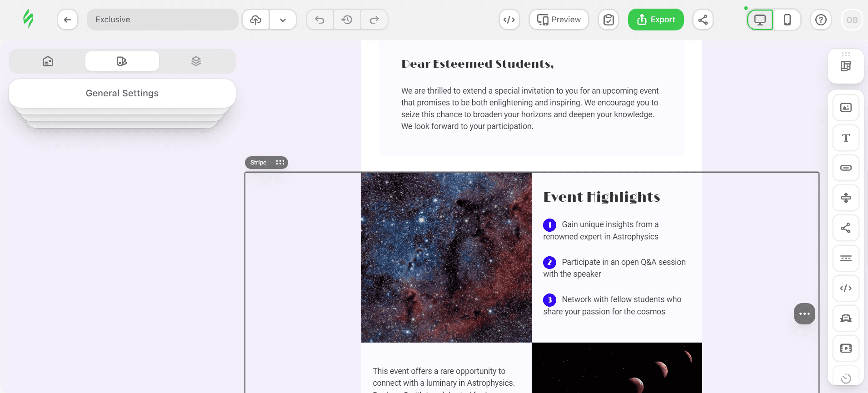
Task: Expand the General Settings panel
Action: click(x=122, y=93)
